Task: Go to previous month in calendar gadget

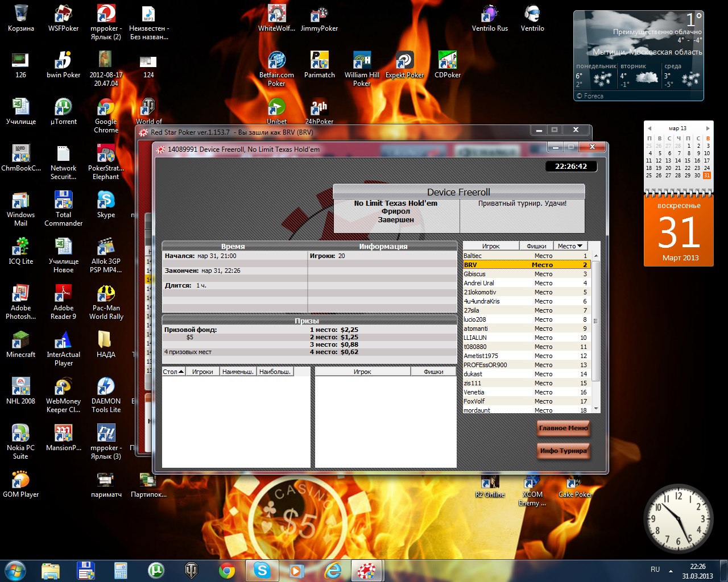Action: [x=650, y=128]
